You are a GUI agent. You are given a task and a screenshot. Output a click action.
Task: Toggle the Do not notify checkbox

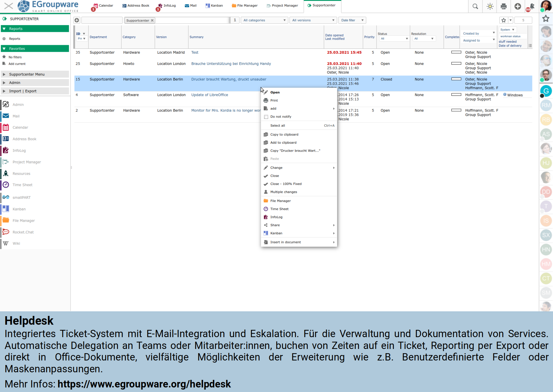(x=266, y=117)
